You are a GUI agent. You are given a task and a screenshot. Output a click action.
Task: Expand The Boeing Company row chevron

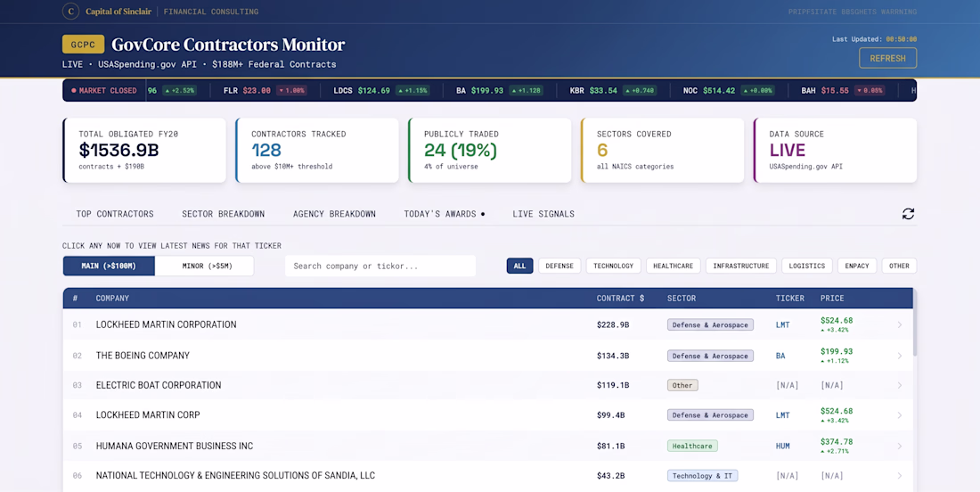tap(900, 356)
